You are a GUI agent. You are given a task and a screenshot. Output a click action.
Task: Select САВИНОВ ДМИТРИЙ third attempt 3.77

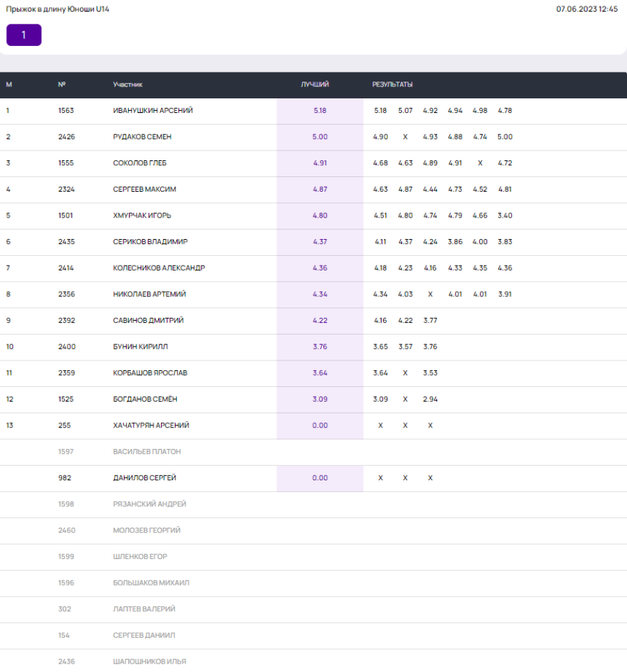tap(430, 321)
